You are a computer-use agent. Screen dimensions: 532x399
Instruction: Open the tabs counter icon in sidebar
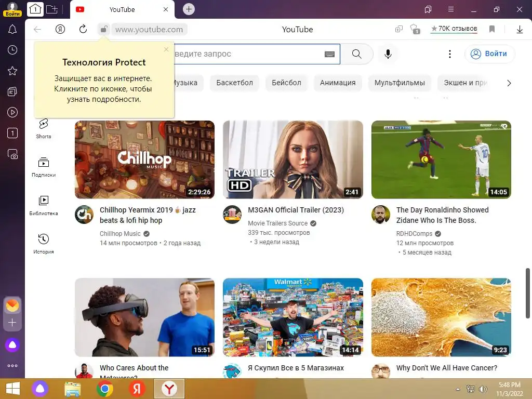tap(12, 133)
